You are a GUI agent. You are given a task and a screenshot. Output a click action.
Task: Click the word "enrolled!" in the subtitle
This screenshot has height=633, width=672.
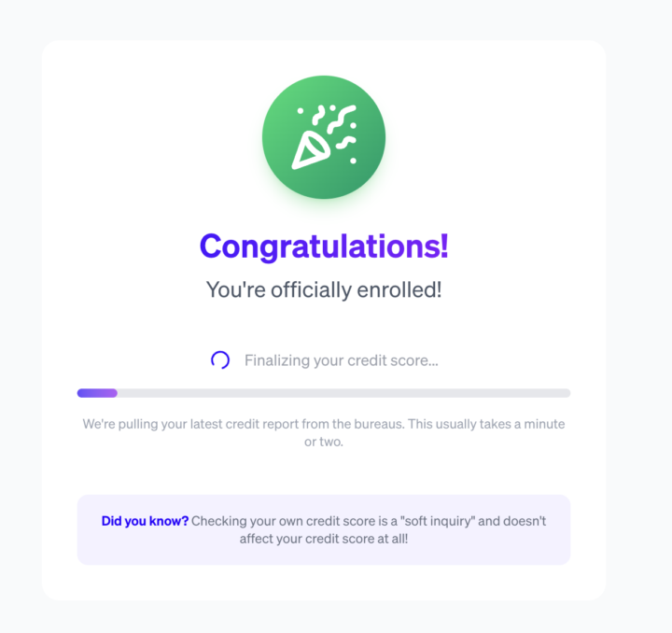[x=399, y=289]
